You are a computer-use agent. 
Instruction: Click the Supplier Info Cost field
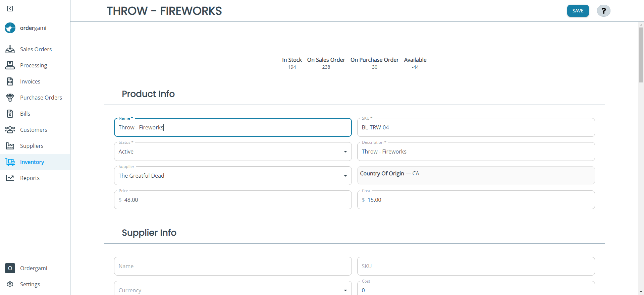(x=476, y=288)
